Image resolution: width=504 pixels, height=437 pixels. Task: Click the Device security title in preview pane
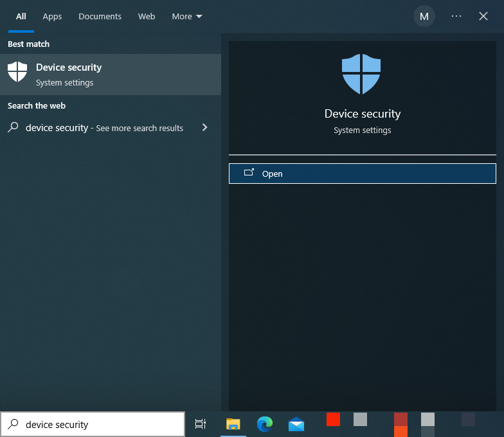pos(363,114)
